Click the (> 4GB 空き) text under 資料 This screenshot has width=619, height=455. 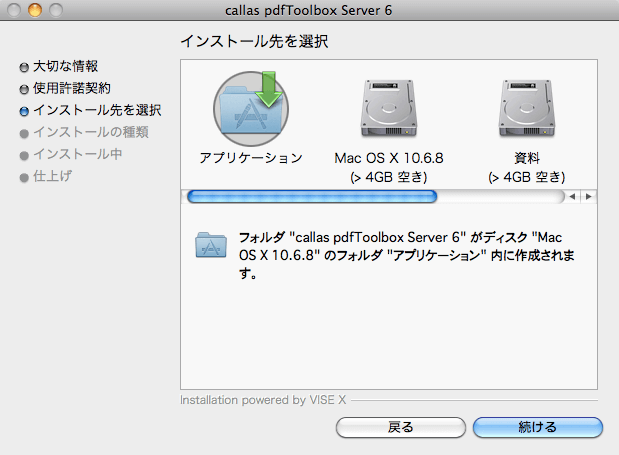tap(527, 177)
